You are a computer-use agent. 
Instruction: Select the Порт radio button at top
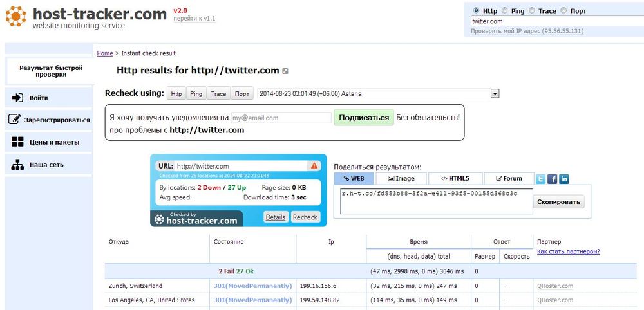[563, 11]
